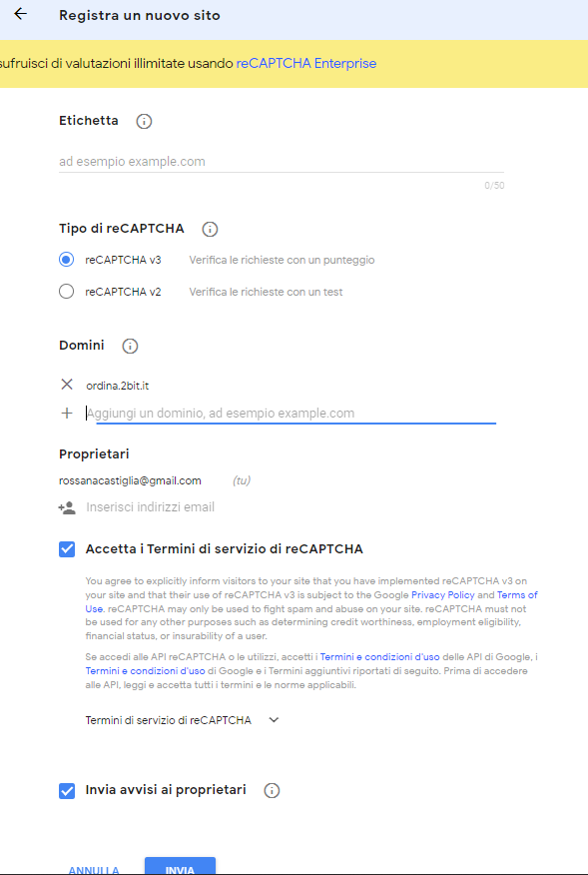The height and width of the screenshot is (875, 588).
Task: Open the Privacy Policy link
Action: [443, 595]
